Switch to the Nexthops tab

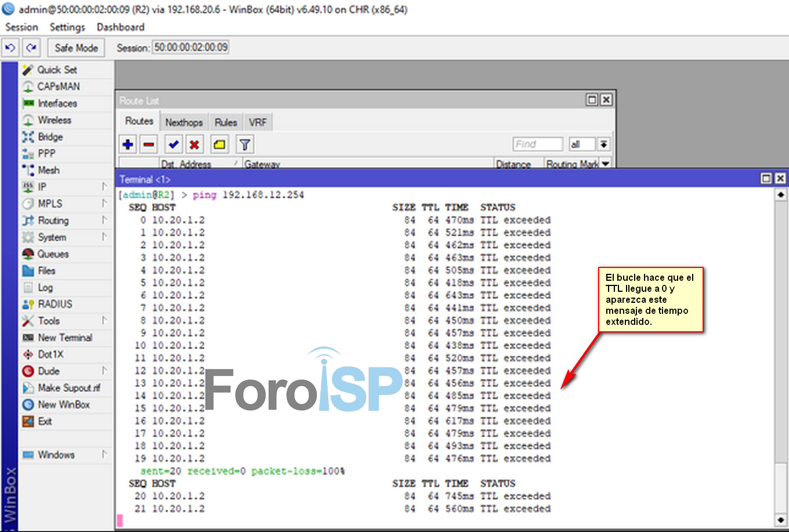pos(184,122)
